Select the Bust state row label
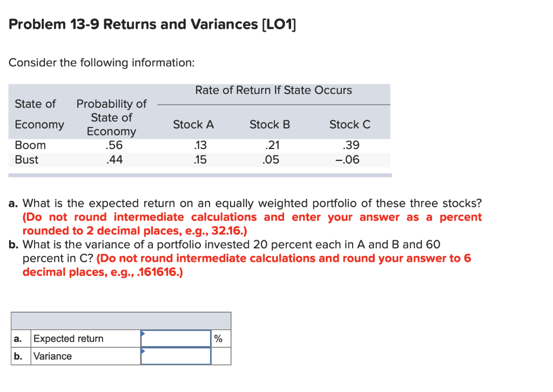This screenshot has height=392, width=553. click(27, 160)
